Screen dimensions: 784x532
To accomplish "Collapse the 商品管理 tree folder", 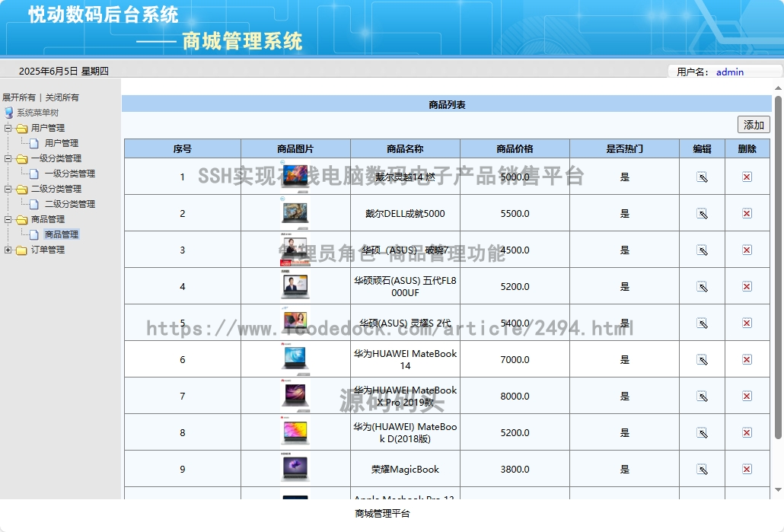I will pos(8,219).
